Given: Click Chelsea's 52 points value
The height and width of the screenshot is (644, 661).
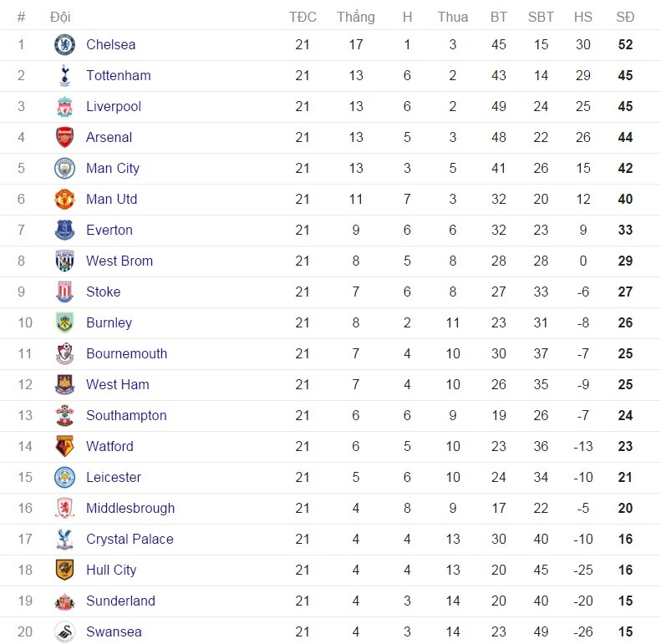Looking at the screenshot, I should click(x=625, y=45).
